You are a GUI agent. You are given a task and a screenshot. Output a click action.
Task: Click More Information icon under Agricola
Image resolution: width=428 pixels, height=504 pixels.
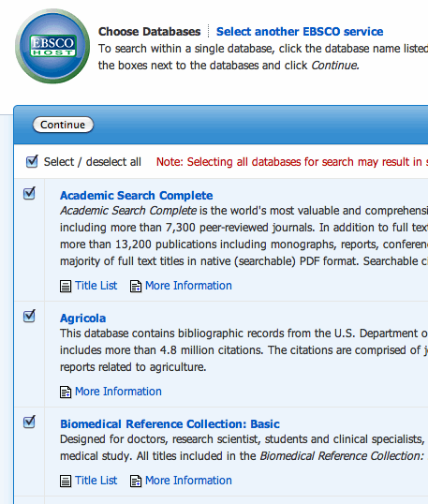66,392
